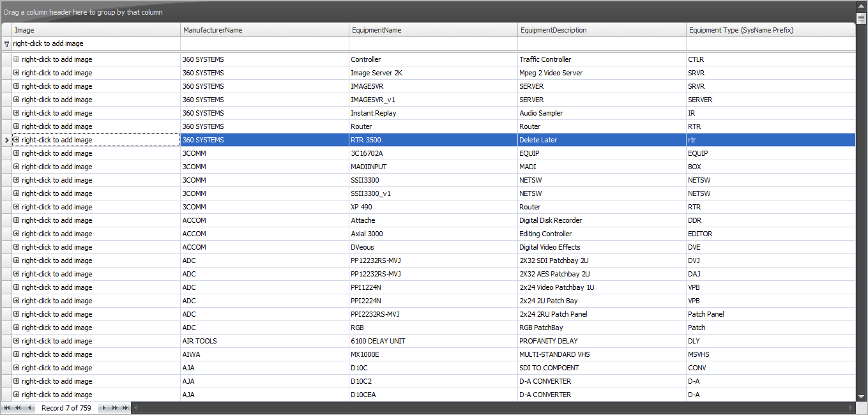This screenshot has width=868, height=415.
Task: Expand the ACCOM Attache row
Action: (x=17, y=220)
